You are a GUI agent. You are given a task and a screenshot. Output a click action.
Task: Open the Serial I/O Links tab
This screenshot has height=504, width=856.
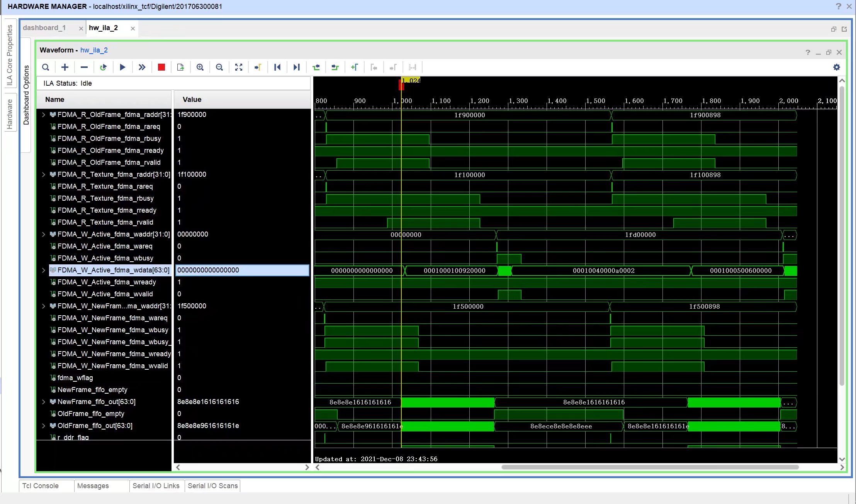pyautogui.click(x=156, y=486)
